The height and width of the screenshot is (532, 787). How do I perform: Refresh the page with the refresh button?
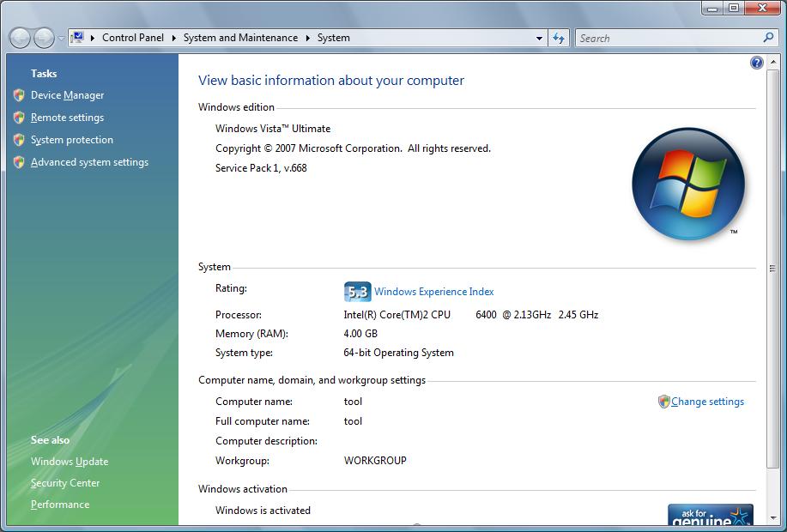tap(559, 38)
